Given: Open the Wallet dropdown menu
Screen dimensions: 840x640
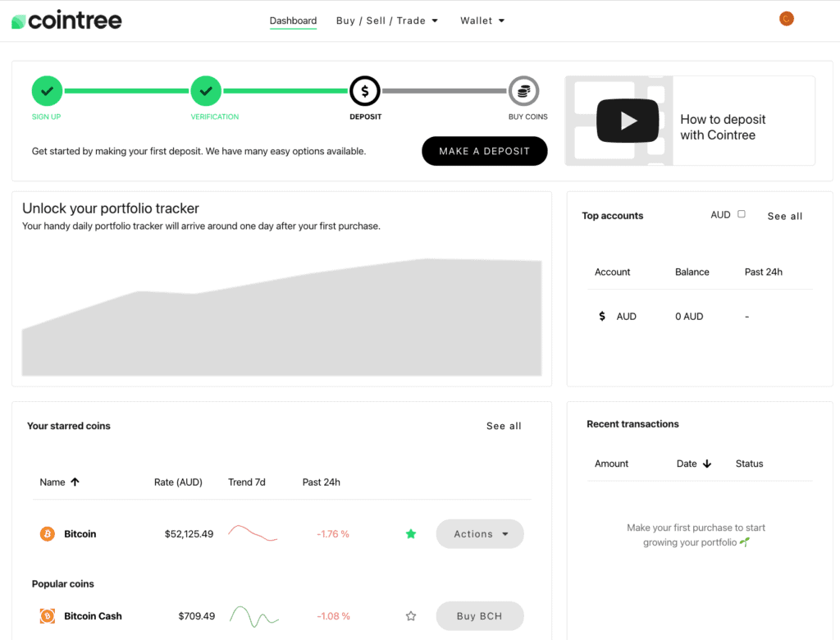Looking at the screenshot, I should [x=482, y=21].
